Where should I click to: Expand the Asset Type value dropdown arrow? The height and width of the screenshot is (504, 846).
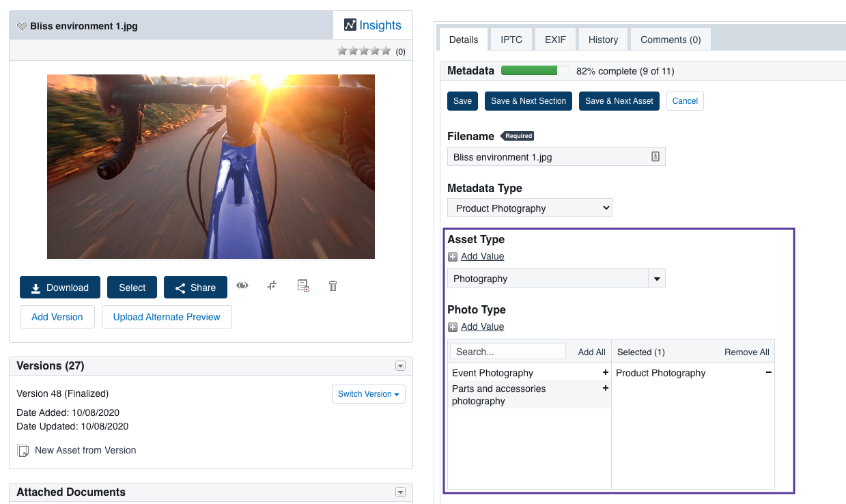tap(655, 278)
